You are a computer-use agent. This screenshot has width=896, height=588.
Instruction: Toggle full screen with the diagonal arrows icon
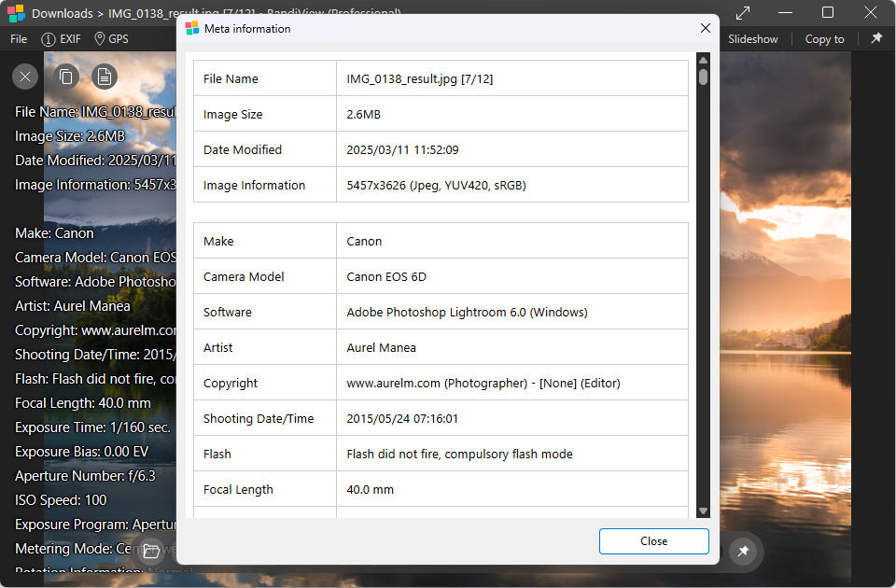click(743, 13)
